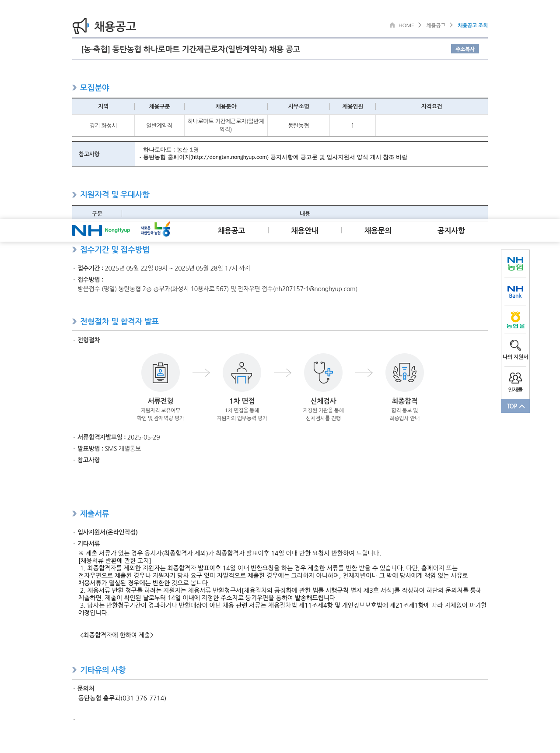Open NH 농협 quick link icon
This screenshot has height=753, width=560.
pos(515,264)
